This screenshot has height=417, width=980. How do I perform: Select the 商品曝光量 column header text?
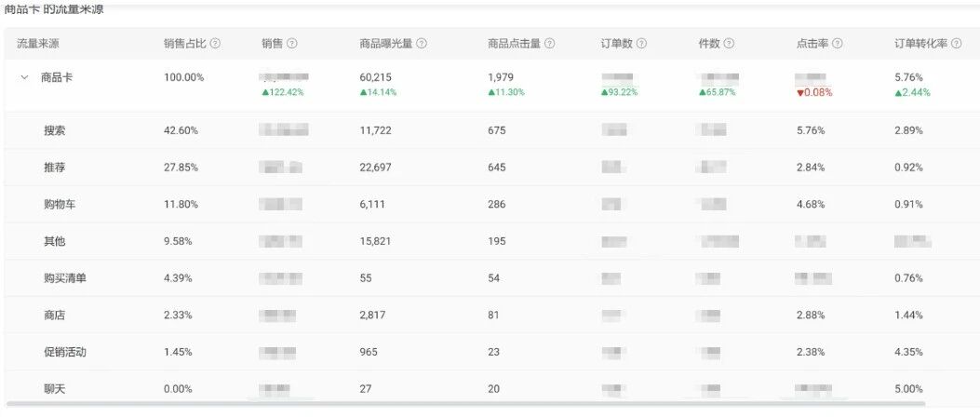click(x=386, y=44)
